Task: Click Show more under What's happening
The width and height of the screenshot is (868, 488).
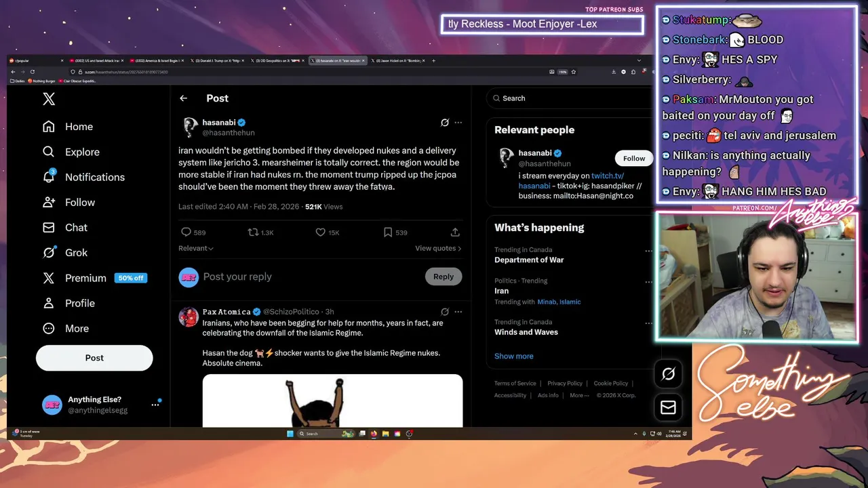Action: tap(513, 356)
